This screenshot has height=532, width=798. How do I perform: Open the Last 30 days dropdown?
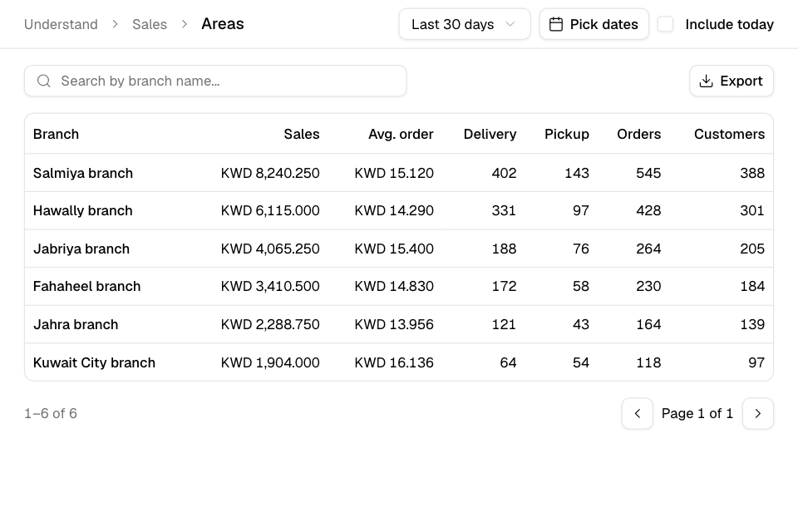tap(465, 24)
